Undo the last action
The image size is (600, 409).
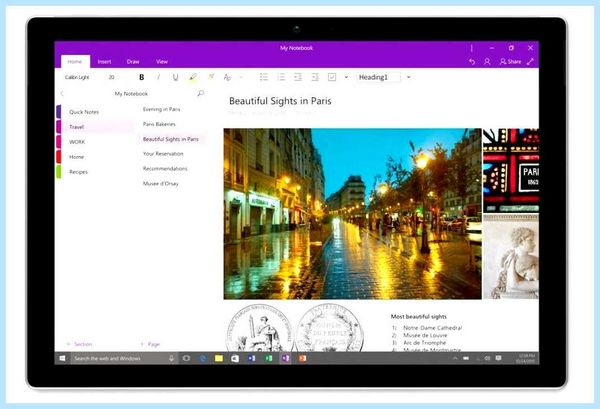[x=472, y=62]
